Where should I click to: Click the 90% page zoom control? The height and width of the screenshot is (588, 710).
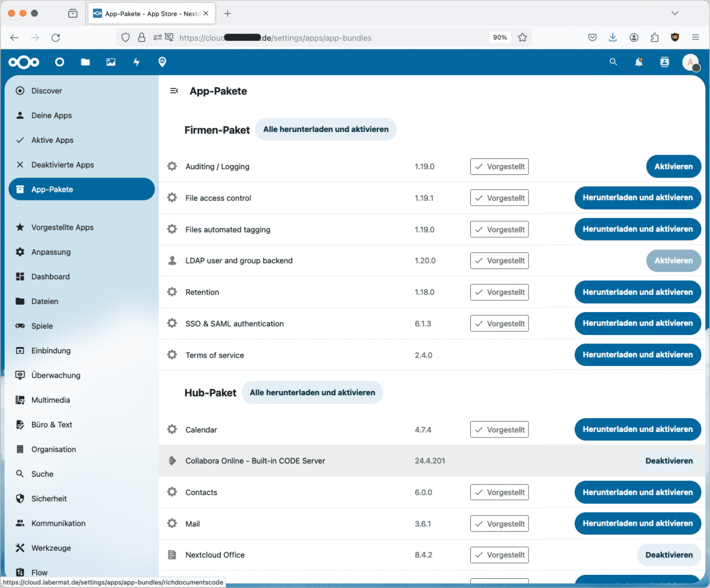coord(499,37)
